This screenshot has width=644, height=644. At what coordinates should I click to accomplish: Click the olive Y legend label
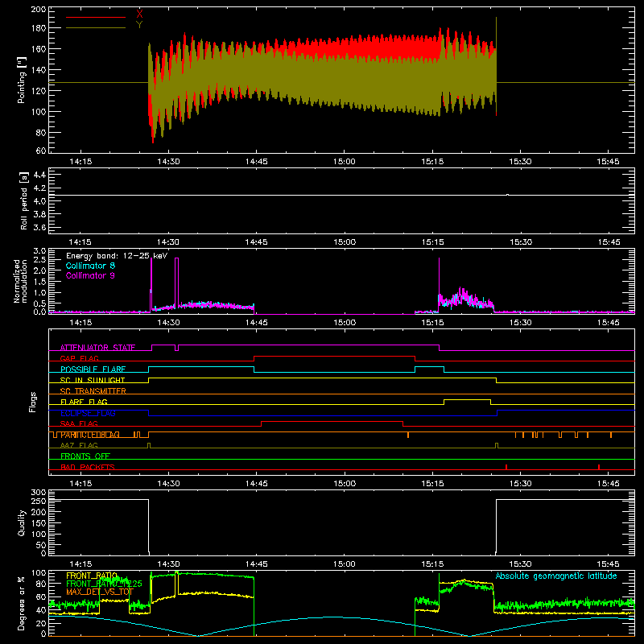[x=139, y=25]
